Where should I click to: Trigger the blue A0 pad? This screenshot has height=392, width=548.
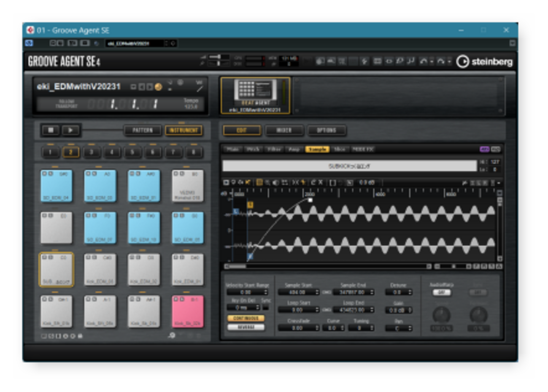100,186
